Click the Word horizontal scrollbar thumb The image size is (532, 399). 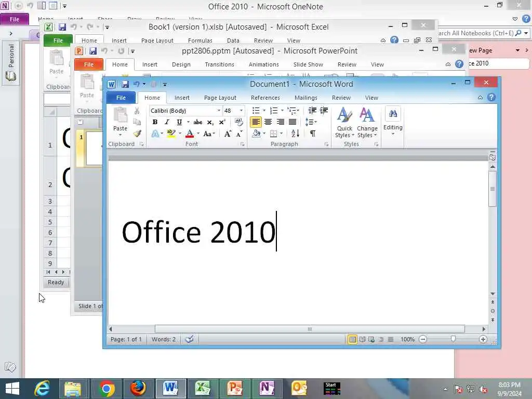click(310, 329)
